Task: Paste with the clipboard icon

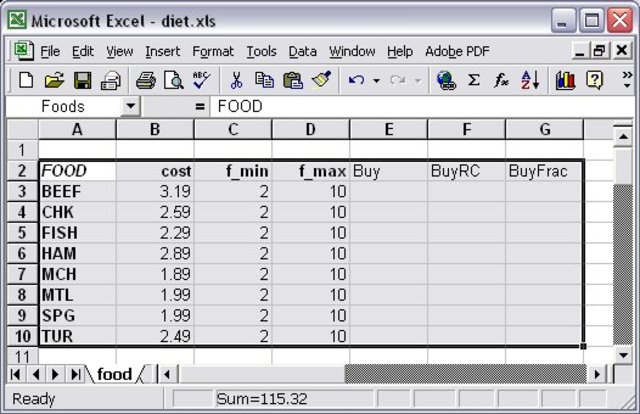Action: pos(293,80)
